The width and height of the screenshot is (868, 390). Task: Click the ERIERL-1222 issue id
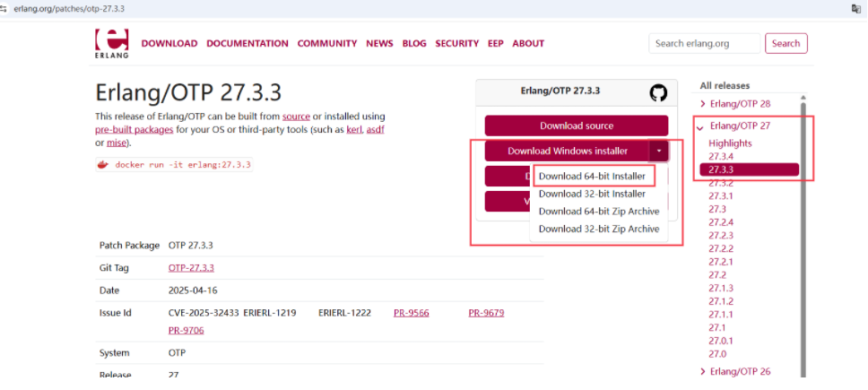[344, 313]
